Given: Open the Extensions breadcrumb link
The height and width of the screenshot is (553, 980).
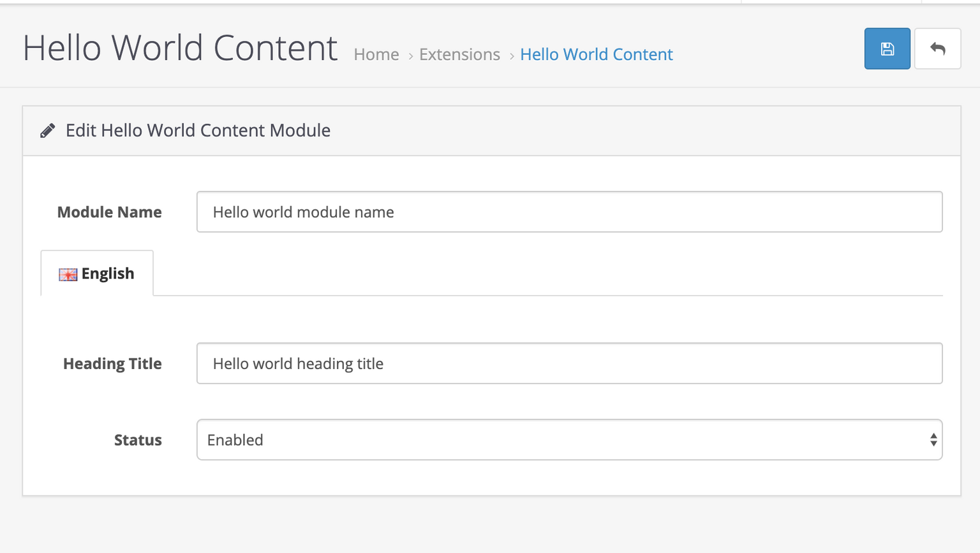Looking at the screenshot, I should tap(459, 55).
